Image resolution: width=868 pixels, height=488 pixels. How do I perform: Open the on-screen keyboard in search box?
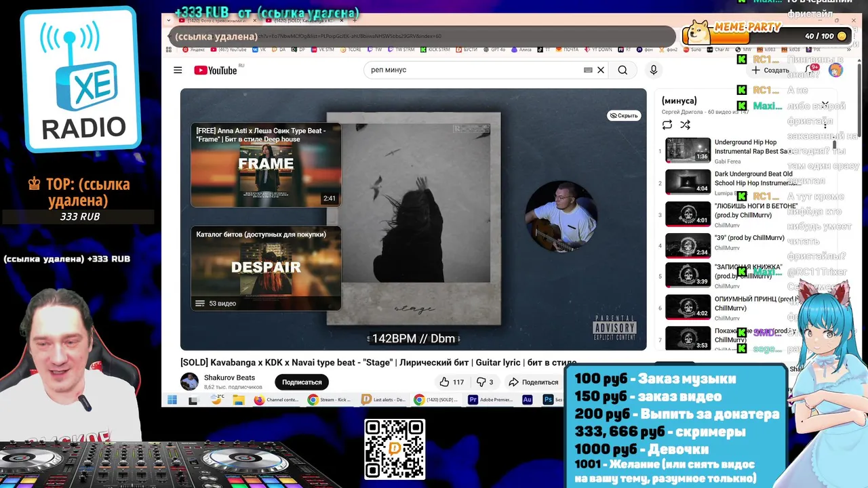coord(588,70)
